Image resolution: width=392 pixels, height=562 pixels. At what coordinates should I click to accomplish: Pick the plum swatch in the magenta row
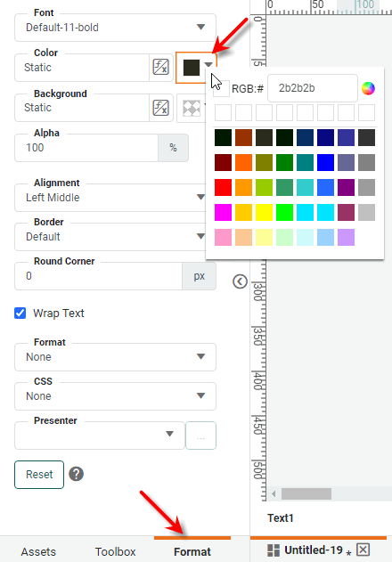[346, 213]
